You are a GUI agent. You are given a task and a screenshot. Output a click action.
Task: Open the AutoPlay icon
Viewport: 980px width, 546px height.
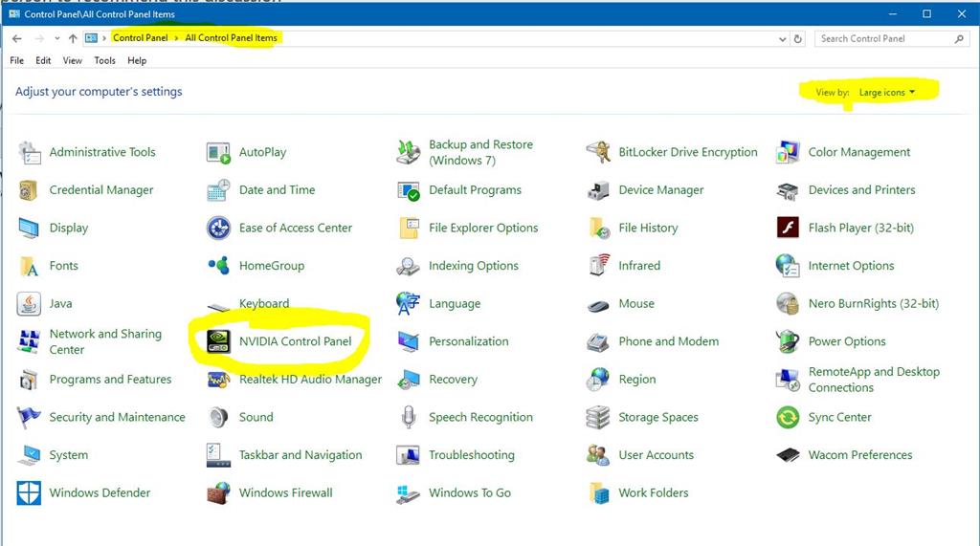pos(218,152)
